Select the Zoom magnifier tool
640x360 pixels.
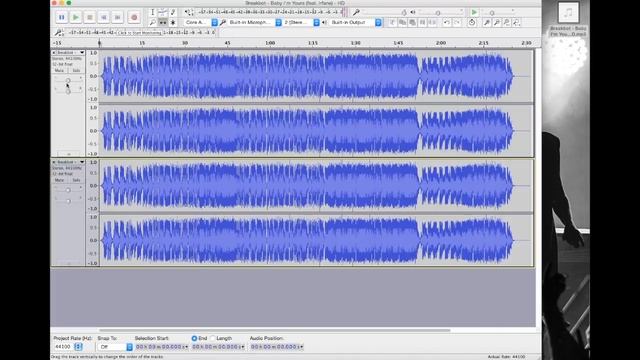tap(152, 22)
